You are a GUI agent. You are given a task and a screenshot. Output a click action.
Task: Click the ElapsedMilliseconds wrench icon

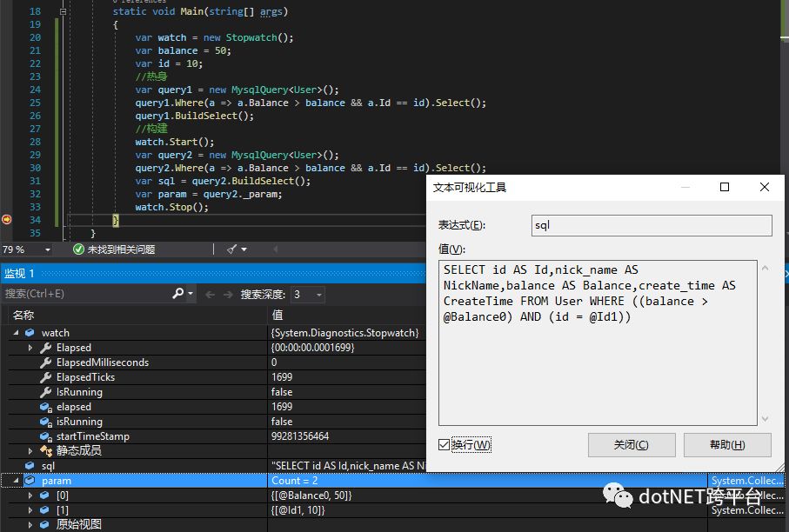(46, 362)
